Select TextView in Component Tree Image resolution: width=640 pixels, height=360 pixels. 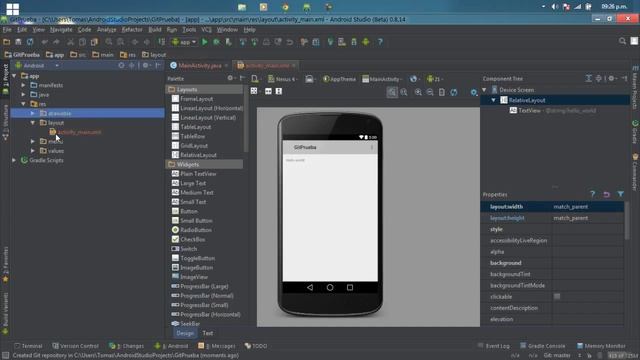coord(529,111)
